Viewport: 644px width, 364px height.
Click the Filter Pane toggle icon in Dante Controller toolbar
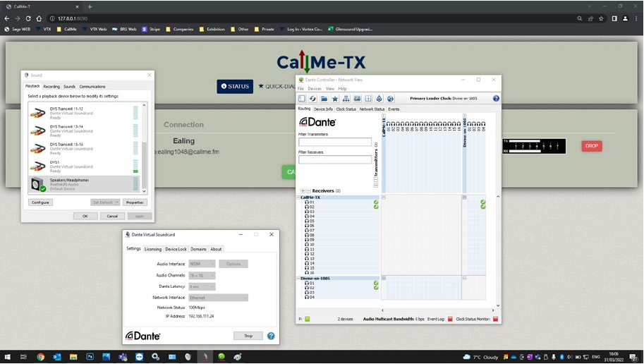(x=301, y=99)
